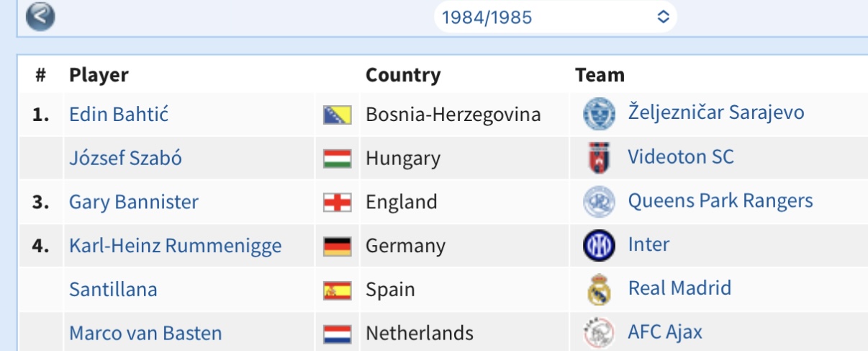The image size is (868, 351).
Task: Open the 1984/1985 season dropdown
Action: pyautogui.click(x=555, y=17)
